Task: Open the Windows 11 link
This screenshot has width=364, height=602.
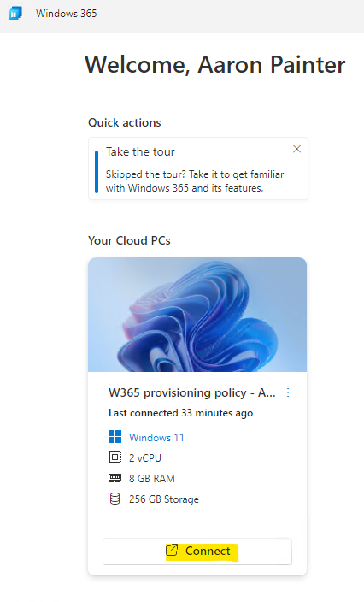Action: tap(156, 437)
